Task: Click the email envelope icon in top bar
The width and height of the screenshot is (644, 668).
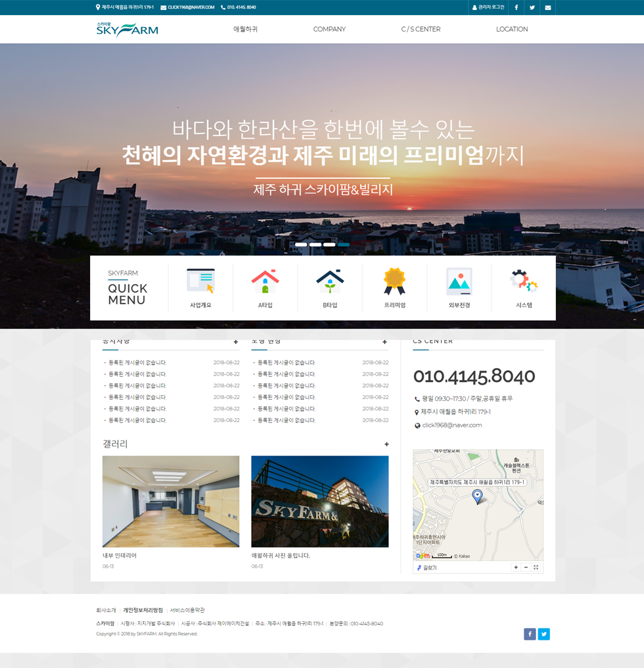Action: pos(547,7)
